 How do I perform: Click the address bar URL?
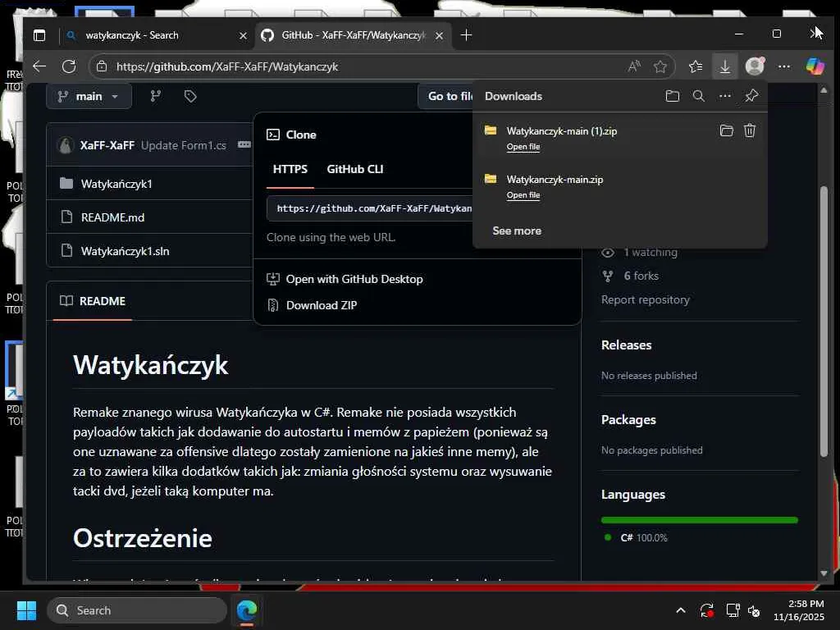(227, 67)
